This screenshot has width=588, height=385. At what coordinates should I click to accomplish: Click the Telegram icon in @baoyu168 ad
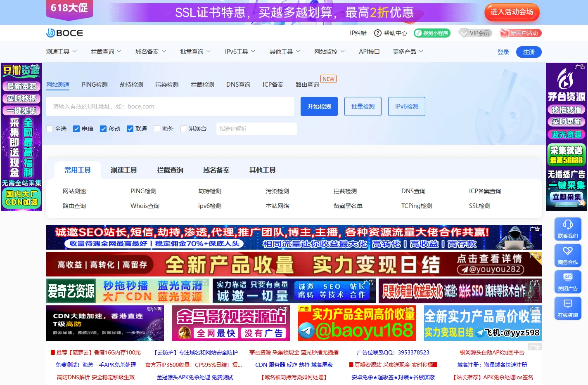[306, 331]
